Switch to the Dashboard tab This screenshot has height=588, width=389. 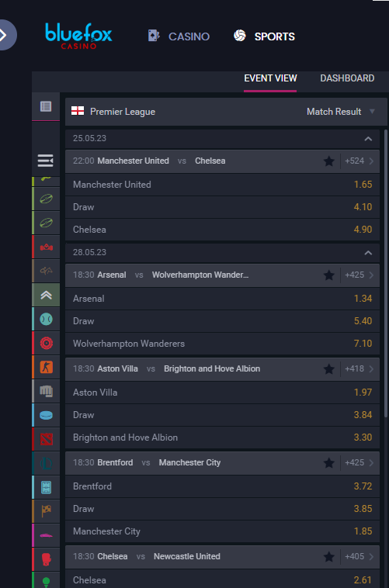pyautogui.click(x=347, y=78)
